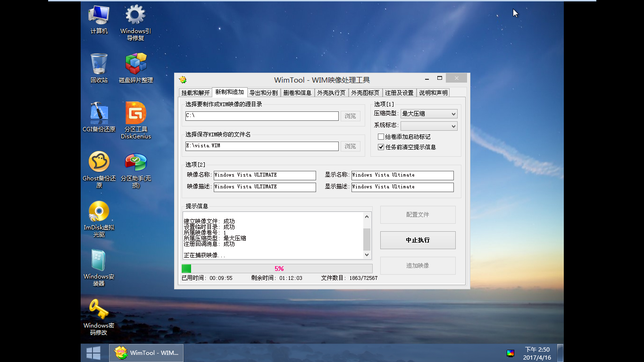Launch 分区助手(无损) desktop icon
Viewport: 644px width, 362px height.
point(136,169)
